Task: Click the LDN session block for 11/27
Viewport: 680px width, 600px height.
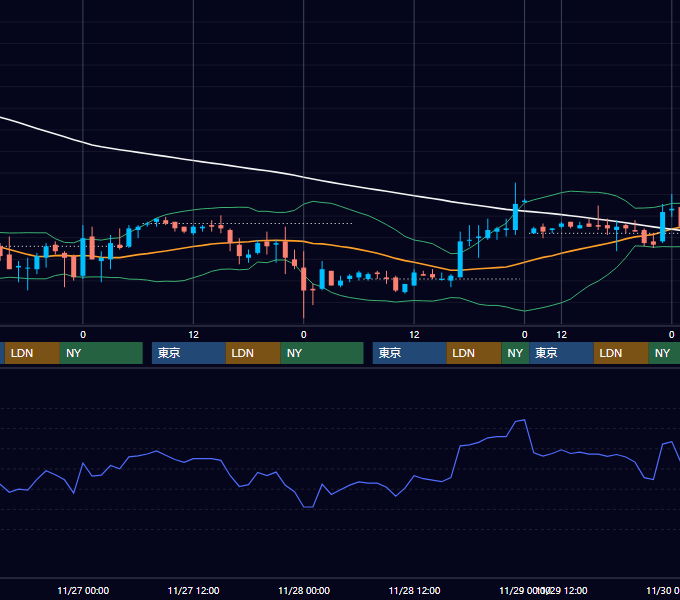Action: 253,353
